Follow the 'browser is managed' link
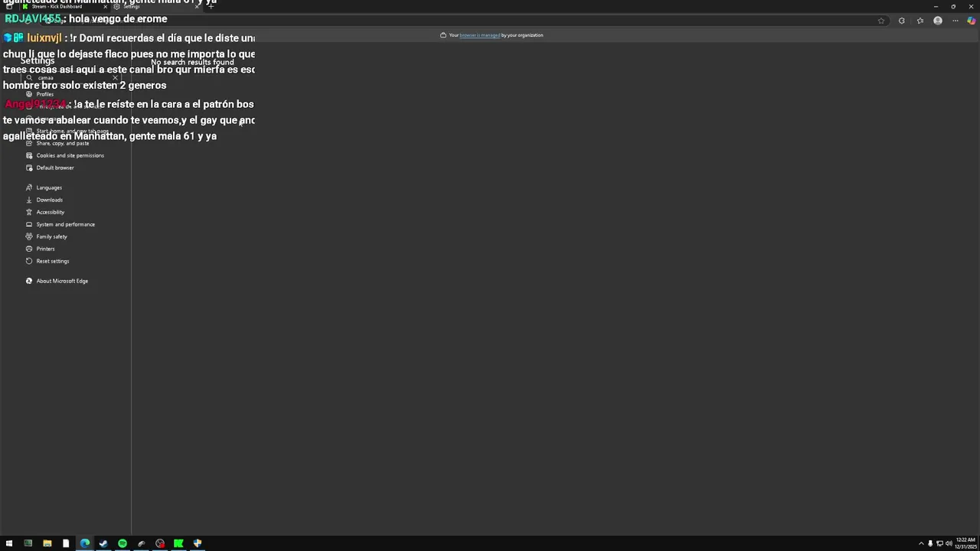The width and height of the screenshot is (980, 551). [x=480, y=35]
